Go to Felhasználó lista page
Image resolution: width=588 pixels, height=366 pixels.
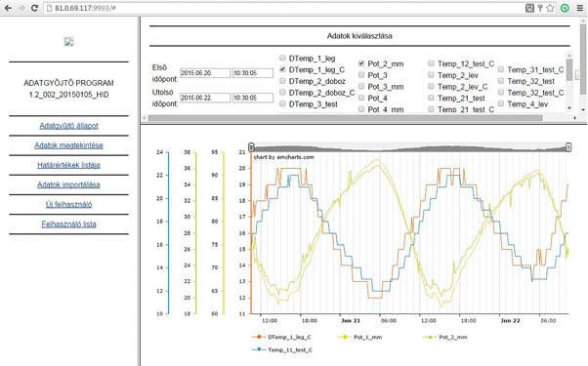coord(68,224)
